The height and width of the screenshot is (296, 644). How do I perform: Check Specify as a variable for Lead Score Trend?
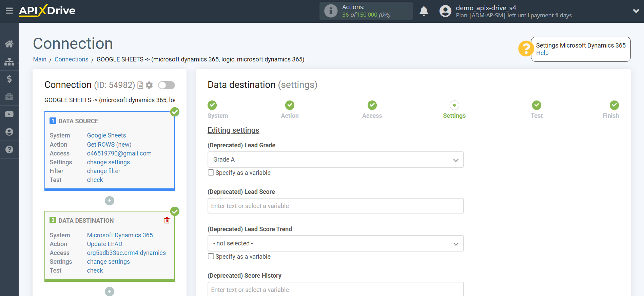(x=211, y=256)
